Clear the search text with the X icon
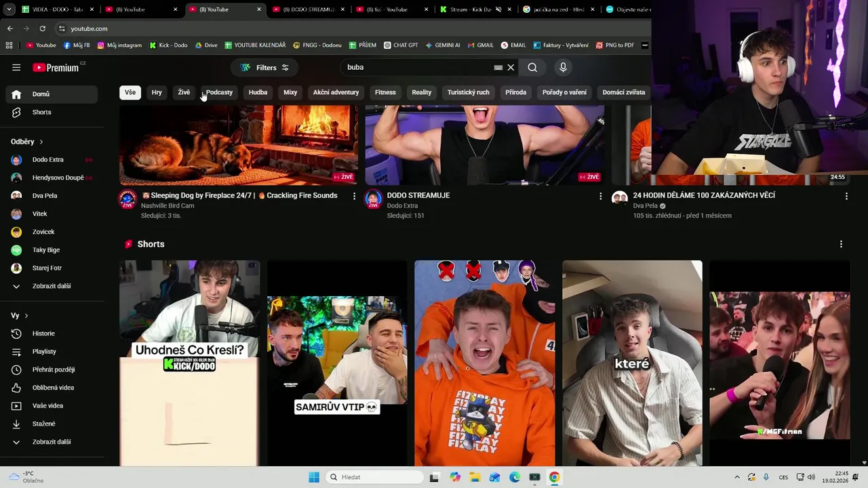868x488 pixels. 511,67
